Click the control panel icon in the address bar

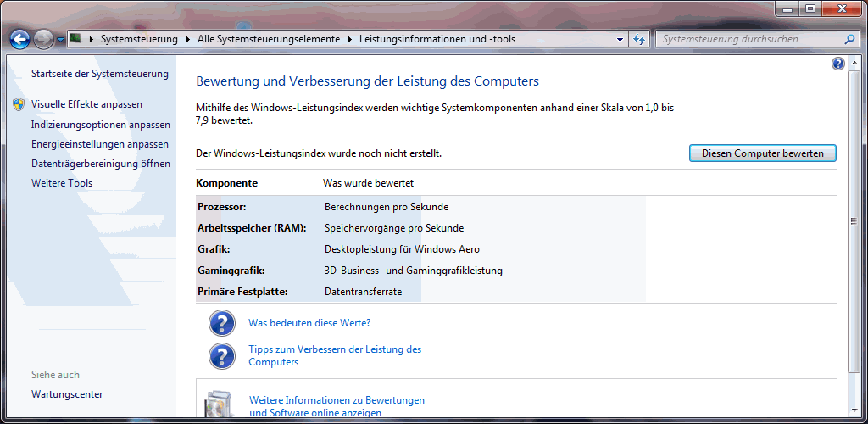(75, 39)
